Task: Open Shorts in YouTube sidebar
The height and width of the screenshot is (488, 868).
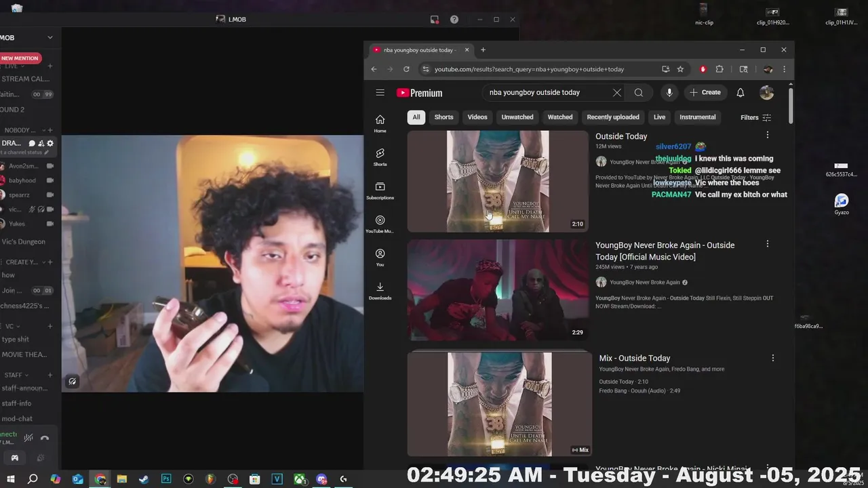Action: pyautogui.click(x=380, y=157)
